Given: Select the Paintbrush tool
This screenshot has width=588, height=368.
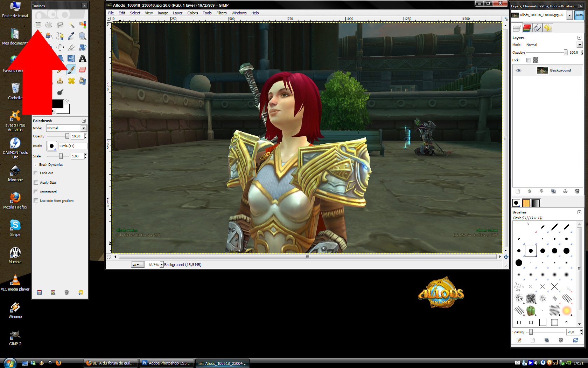Looking at the screenshot, I should (x=71, y=70).
